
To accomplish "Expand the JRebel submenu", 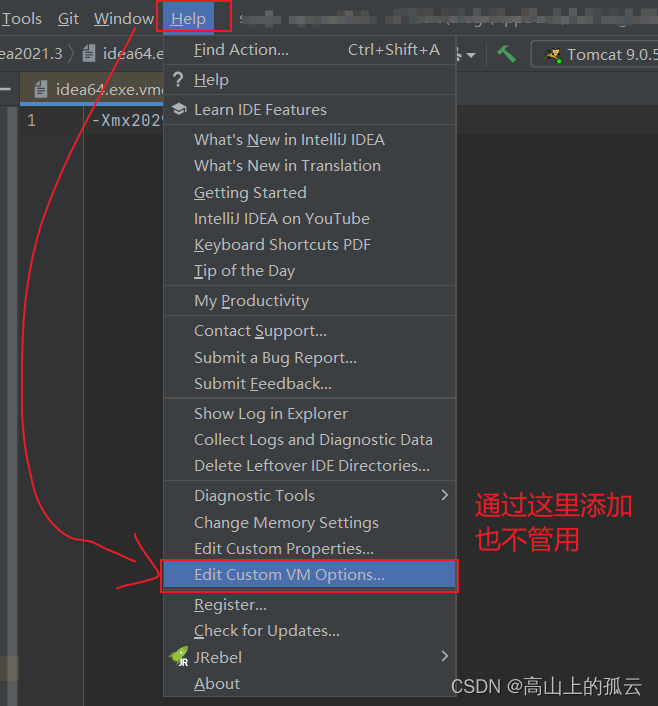I will coord(309,657).
